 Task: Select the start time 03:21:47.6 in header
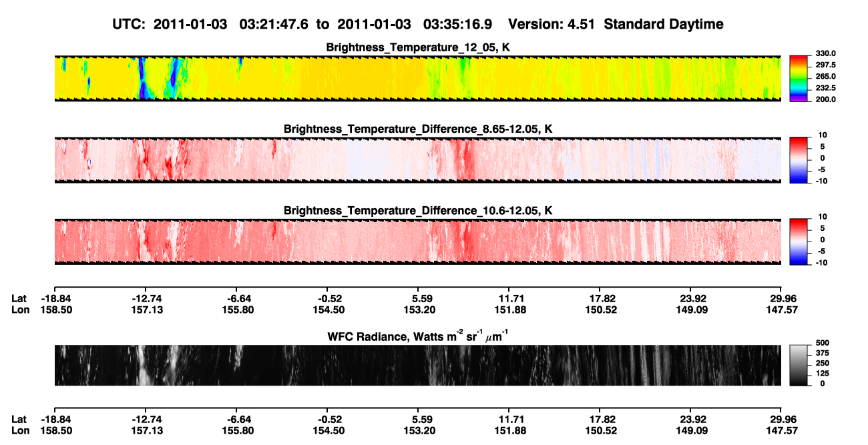(275, 24)
